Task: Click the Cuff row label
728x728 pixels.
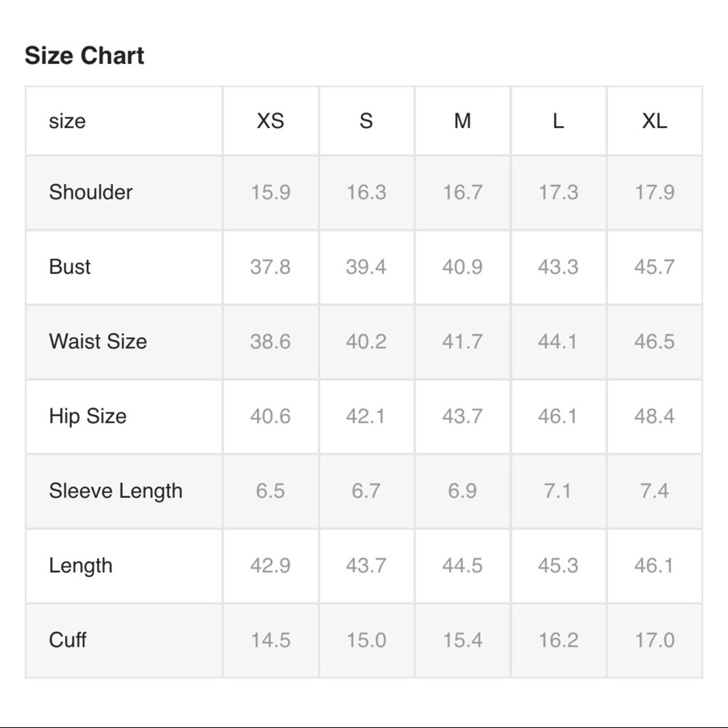Action: [x=68, y=640]
